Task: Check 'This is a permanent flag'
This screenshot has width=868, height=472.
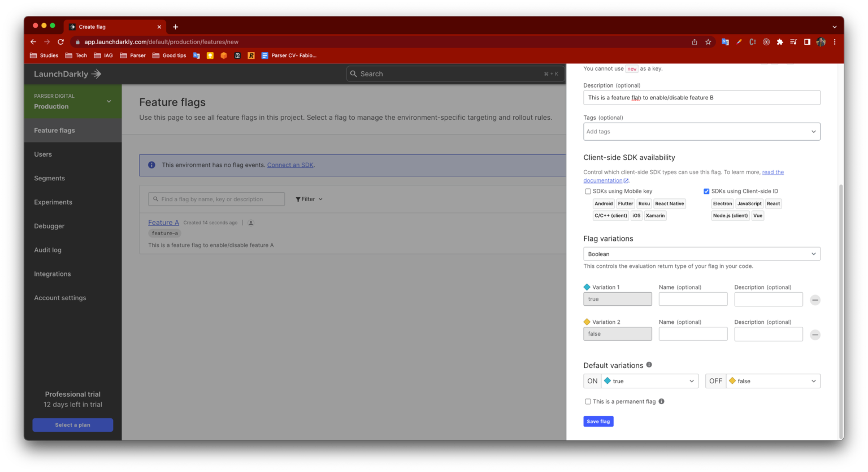Action: pos(588,402)
